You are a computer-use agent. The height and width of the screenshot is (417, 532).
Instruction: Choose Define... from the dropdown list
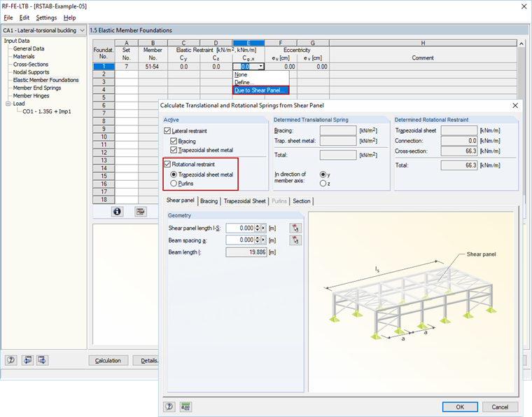coord(260,83)
